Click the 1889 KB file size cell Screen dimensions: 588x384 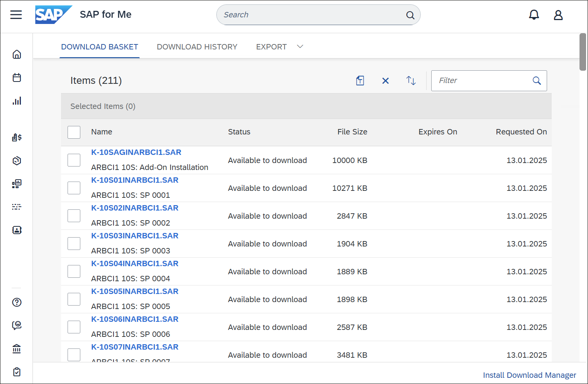tap(352, 272)
